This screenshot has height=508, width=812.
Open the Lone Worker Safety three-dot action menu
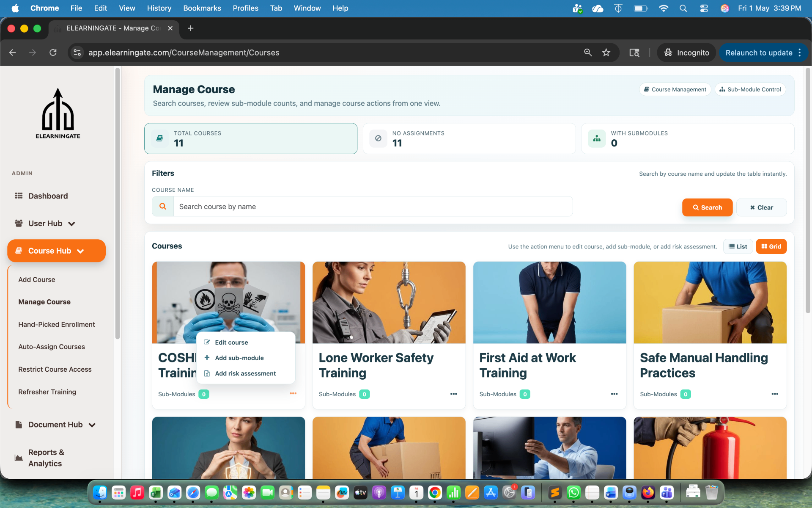(x=453, y=394)
